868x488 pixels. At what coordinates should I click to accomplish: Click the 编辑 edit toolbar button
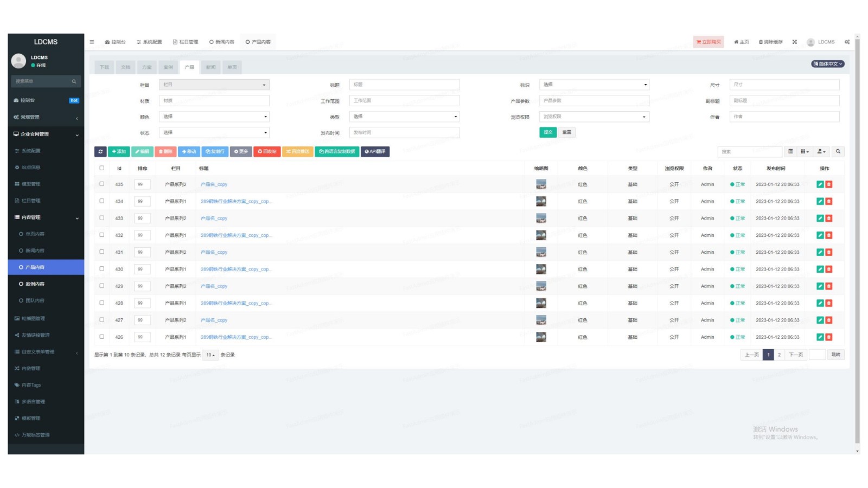click(x=142, y=152)
